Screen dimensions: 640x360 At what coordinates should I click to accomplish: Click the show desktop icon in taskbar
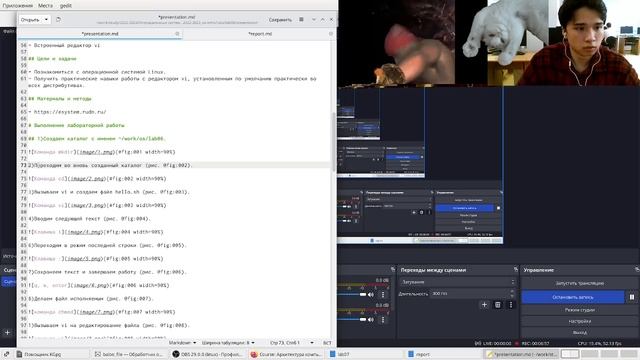click(x=6, y=354)
